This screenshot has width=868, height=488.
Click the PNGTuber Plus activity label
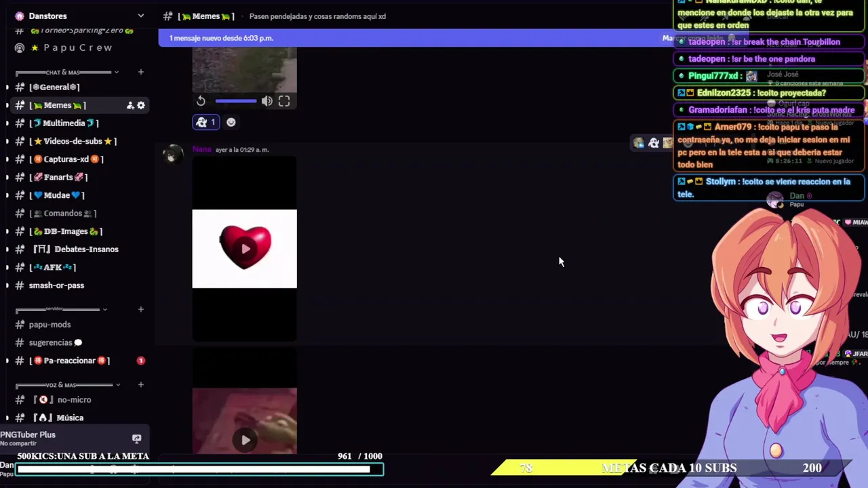tap(28, 434)
